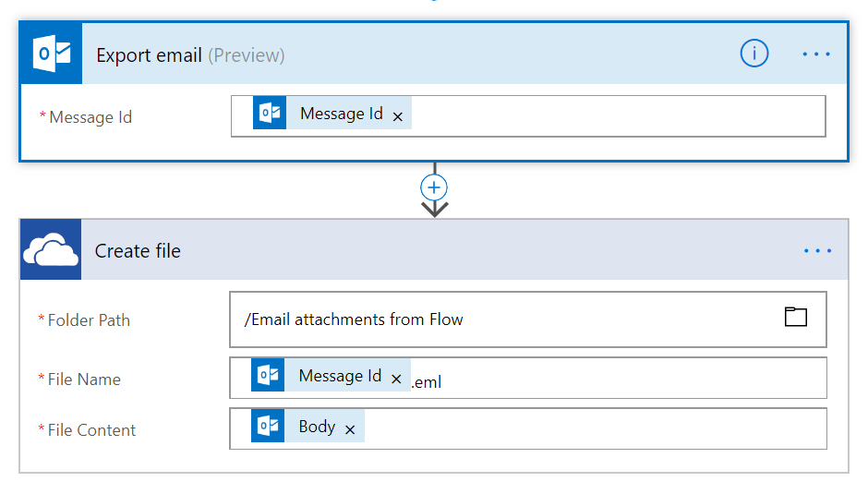
Task: Click the OneDrive icon on Create file header
Action: pyautogui.click(x=51, y=251)
